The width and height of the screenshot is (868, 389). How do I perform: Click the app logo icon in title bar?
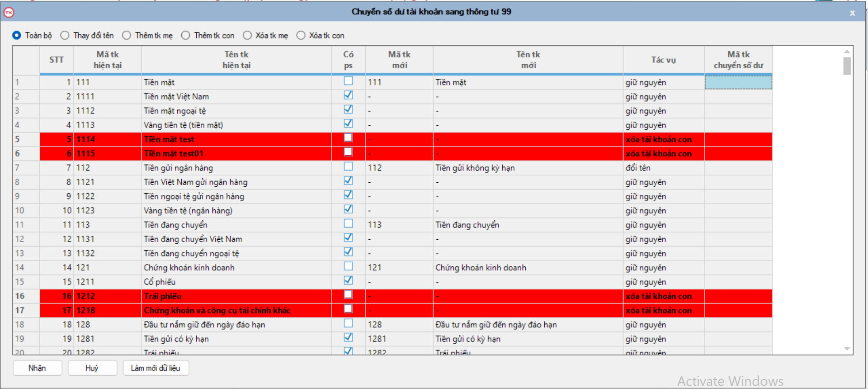coord(9,12)
